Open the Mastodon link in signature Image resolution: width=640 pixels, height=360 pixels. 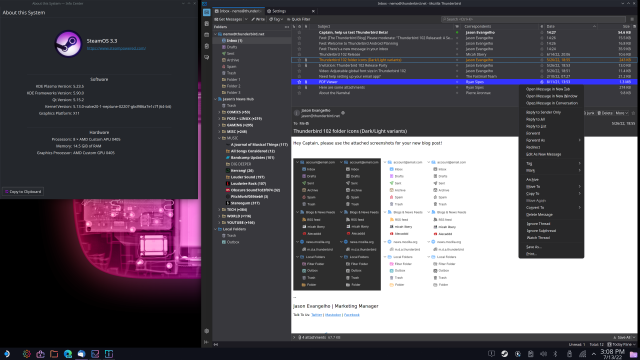point(333,315)
